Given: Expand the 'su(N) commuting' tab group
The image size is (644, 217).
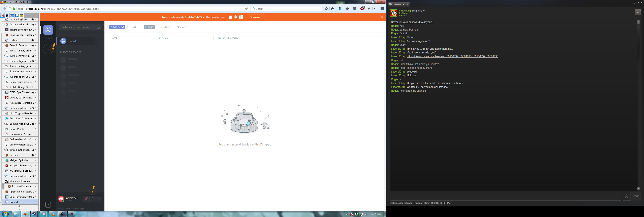Looking at the screenshot, I should click(4, 56).
